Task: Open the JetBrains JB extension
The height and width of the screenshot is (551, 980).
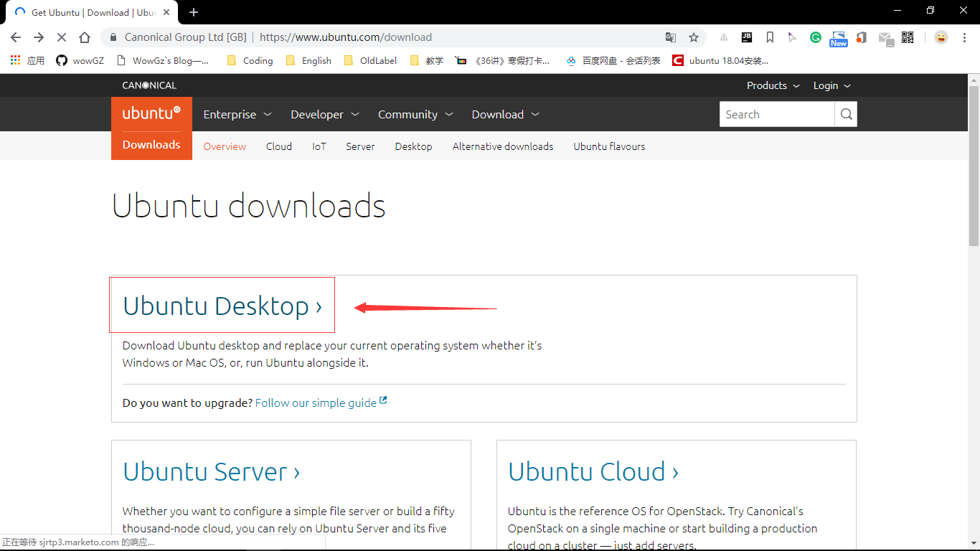Action: point(747,37)
